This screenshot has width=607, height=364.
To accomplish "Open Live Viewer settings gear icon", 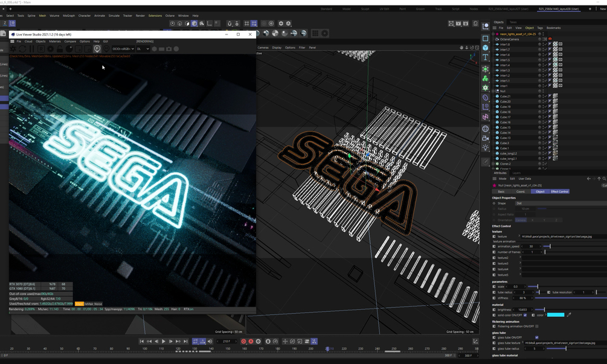I will point(50,49).
